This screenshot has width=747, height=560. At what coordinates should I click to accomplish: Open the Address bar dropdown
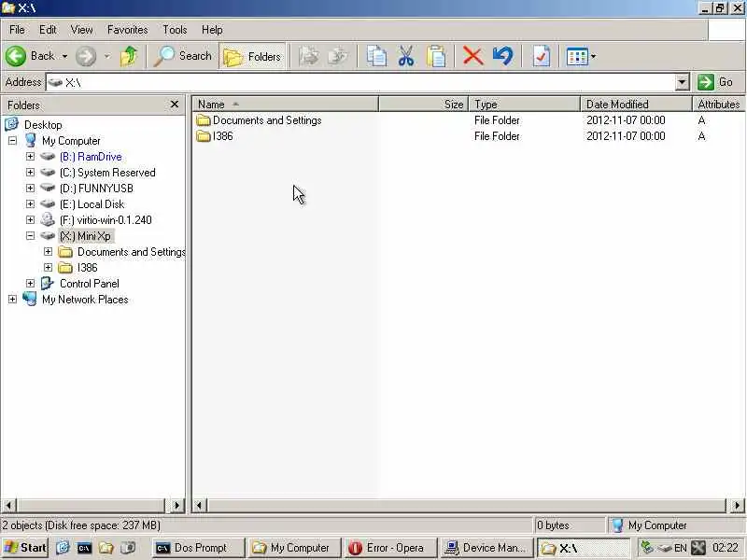point(683,82)
